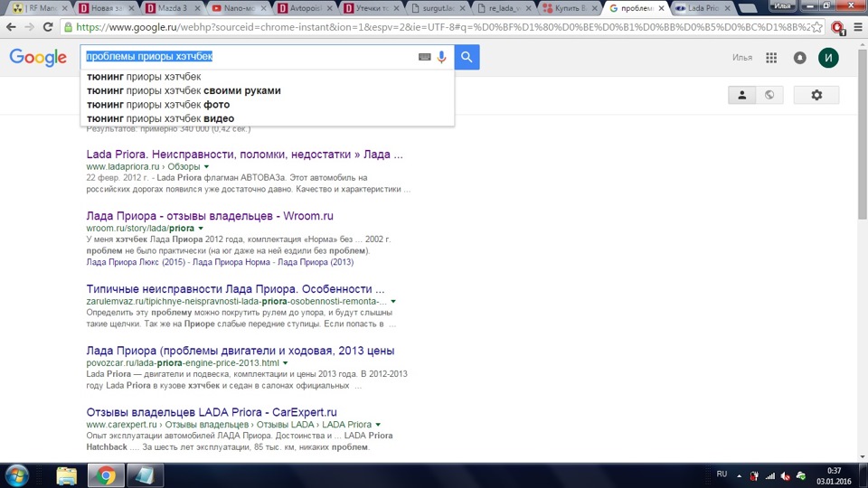
Task: Open sitelink Лада Приора (2013)
Action: click(315, 262)
